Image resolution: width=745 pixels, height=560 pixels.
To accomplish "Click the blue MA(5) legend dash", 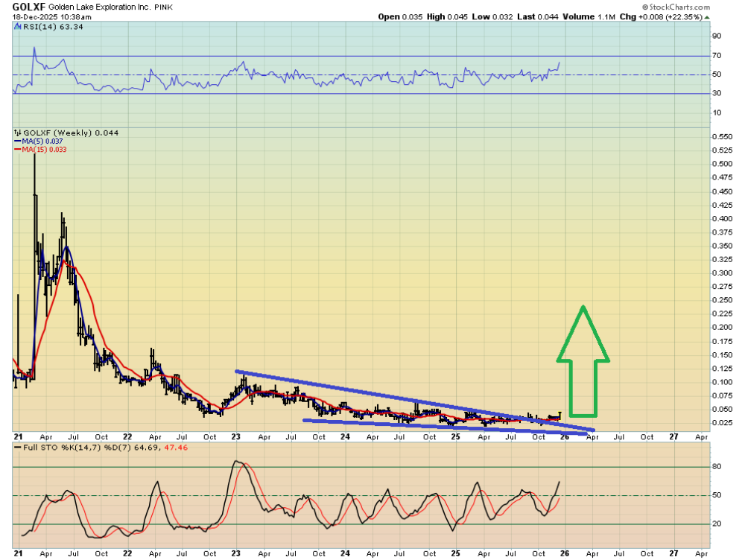I will point(17,141).
